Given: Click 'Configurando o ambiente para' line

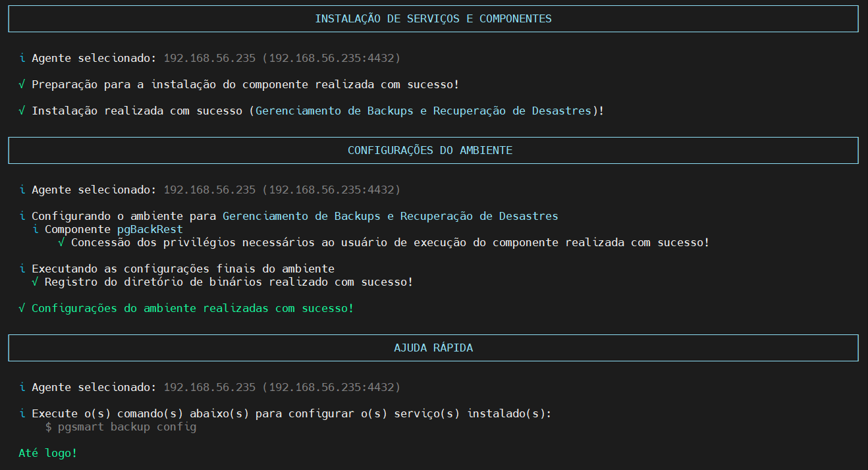Looking at the screenshot, I should coord(288,216).
